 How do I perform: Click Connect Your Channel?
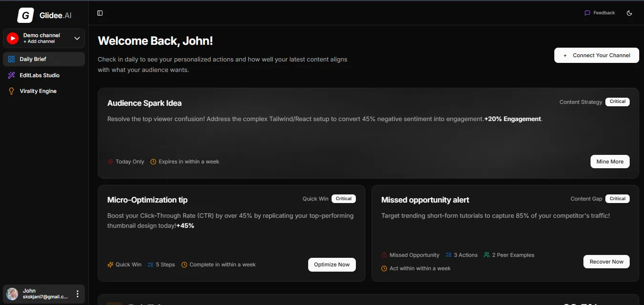596,55
